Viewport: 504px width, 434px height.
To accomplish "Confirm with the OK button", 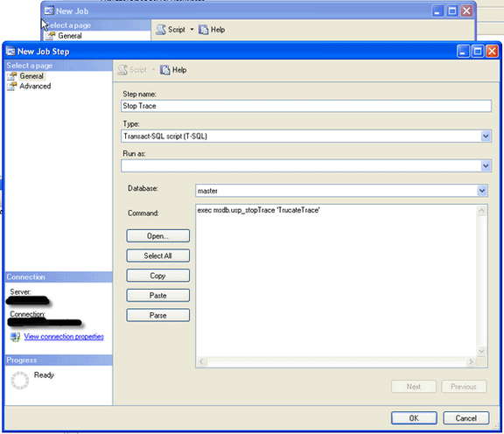I will tap(414, 418).
